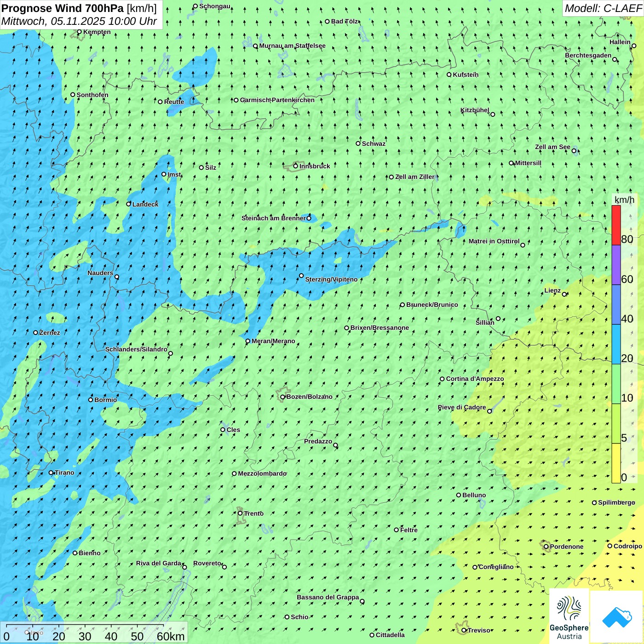Screen dimensions: 644x644
Task: Click the Kempten city label
Action: click(x=97, y=32)
